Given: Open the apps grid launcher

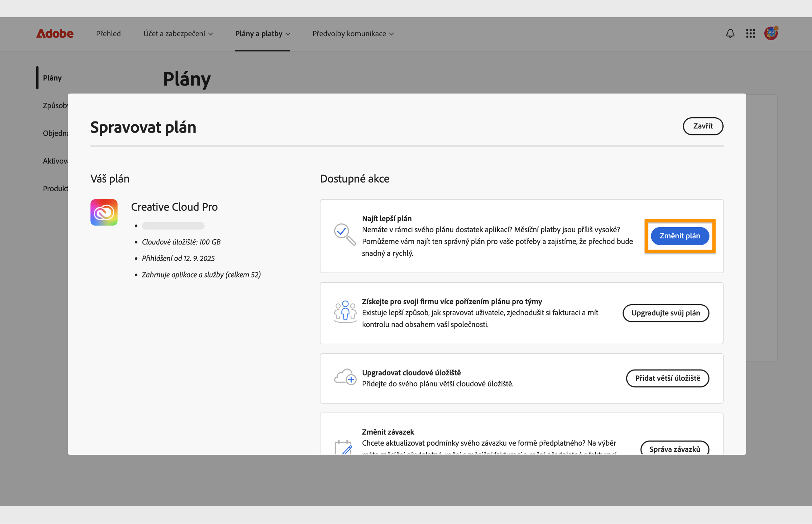Looking at the screenshot, I should pyautogui.click(x=750, y=33).
